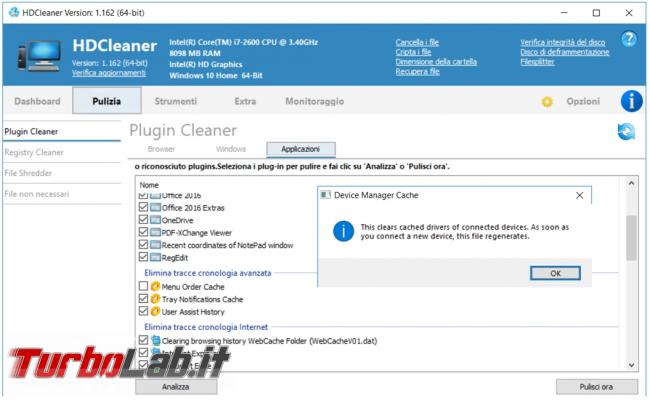Click the refresh plugin list icon
The width and height of the screenshot is (650, 402).
[x=626, y=132]
